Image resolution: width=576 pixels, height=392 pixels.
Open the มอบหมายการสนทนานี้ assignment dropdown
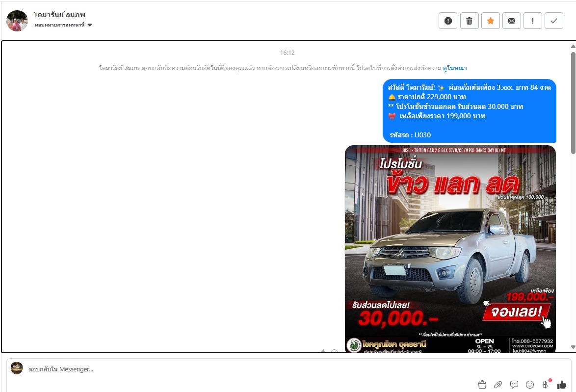click(x=63, y=25)
